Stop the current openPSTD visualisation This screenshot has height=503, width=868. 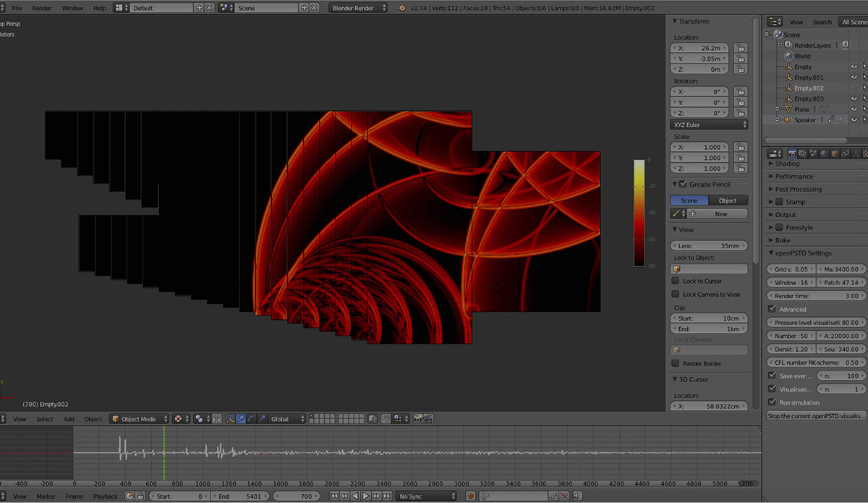pyautogui.click(x=817, y=416)
